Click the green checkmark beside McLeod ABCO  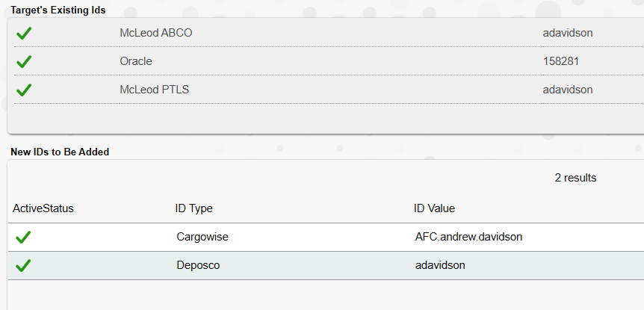click(x=24, y=33)
